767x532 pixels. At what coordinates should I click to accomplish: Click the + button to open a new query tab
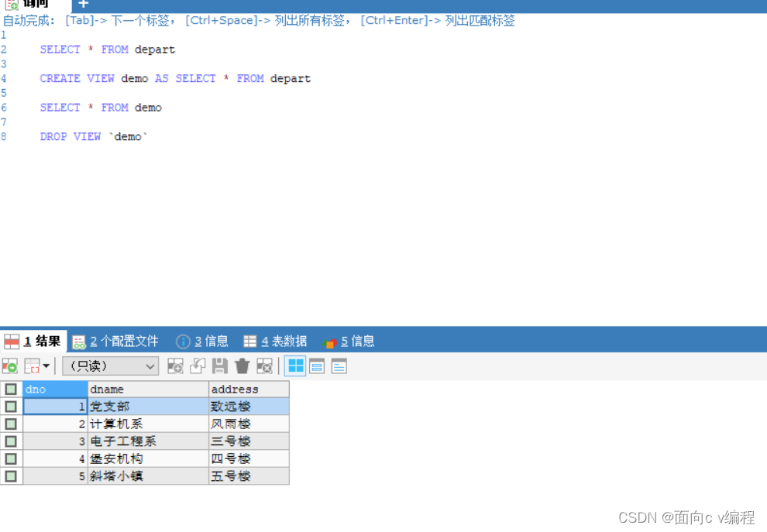click(82, 5)
